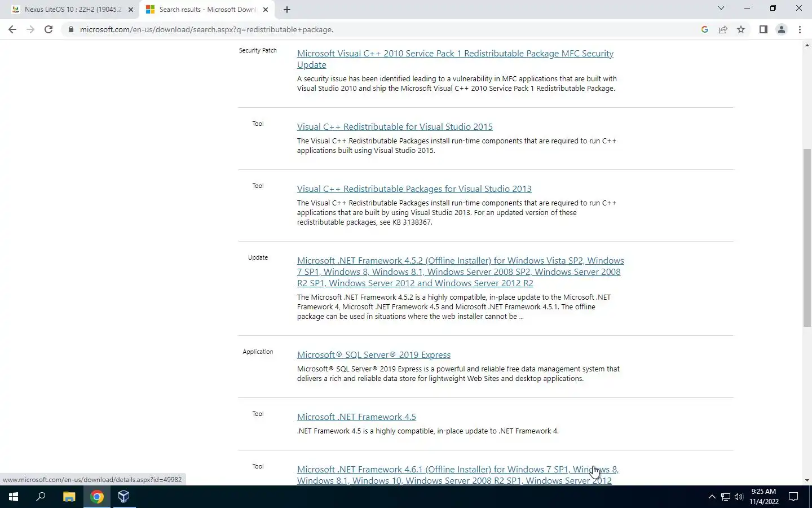This screenshot has height=508, width=812.
Task: Close the Search results tab
Action: (266, 10)
